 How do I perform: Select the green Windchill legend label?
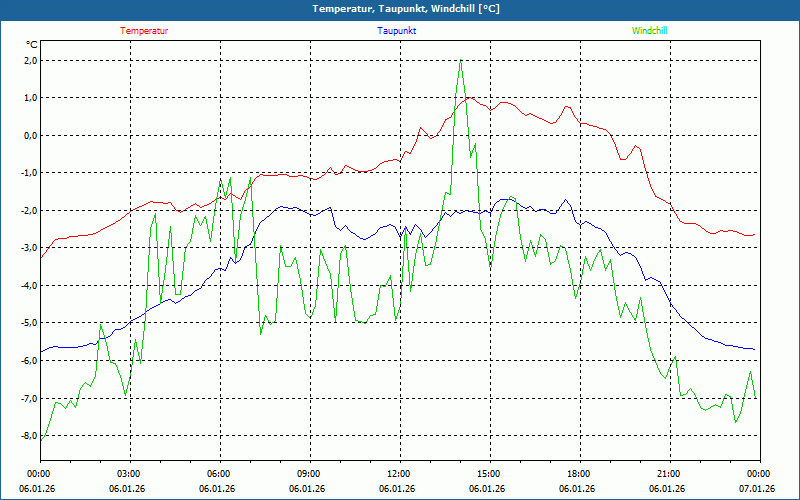click(x=649, y=31)
